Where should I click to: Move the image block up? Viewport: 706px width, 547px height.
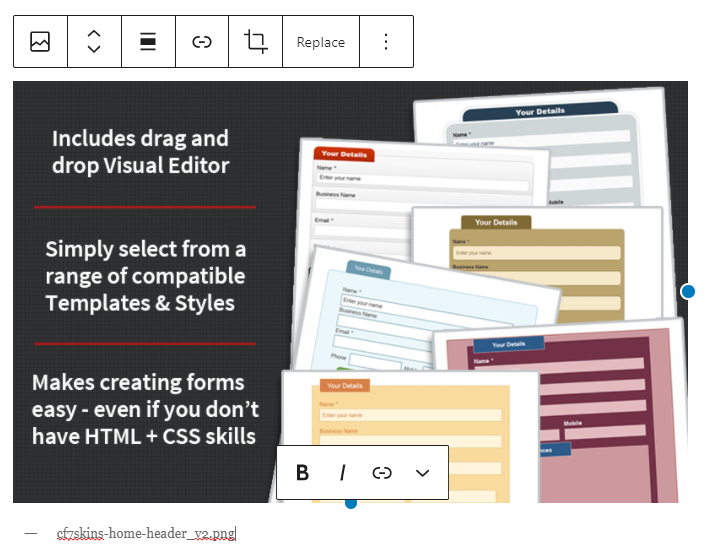(x=94, y=34)
